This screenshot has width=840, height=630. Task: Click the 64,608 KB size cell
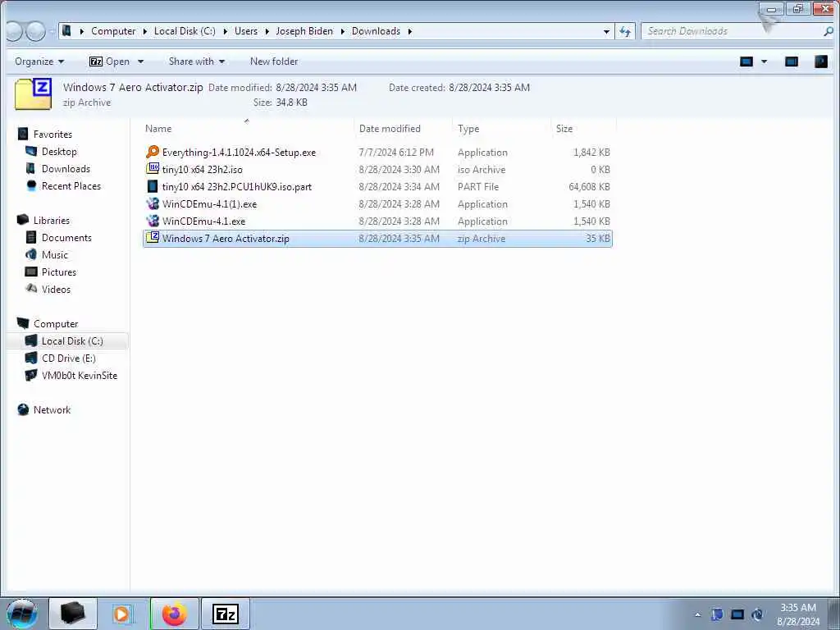click(x=589, y=186)
